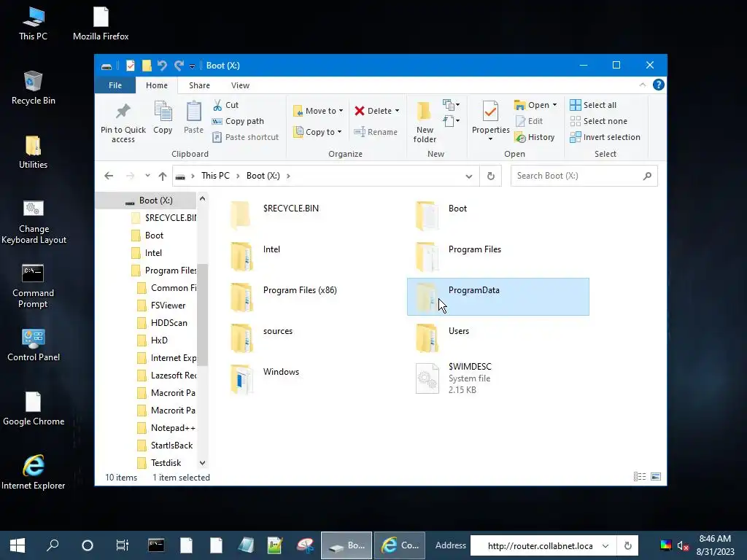The width and height of the screenshot is (747, 560).
Task: Open the Utilities desktop folder icon
Action: click(34, 152)
